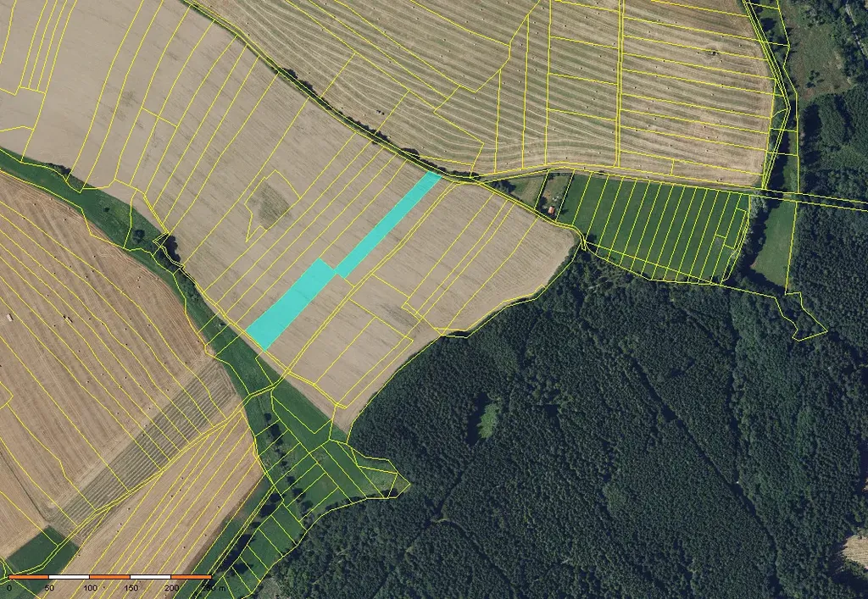The height and width of the screenshot is (599, 868).
Task: Select the triangular grassy plot left of the house garden
Action: tap(527, 191)
